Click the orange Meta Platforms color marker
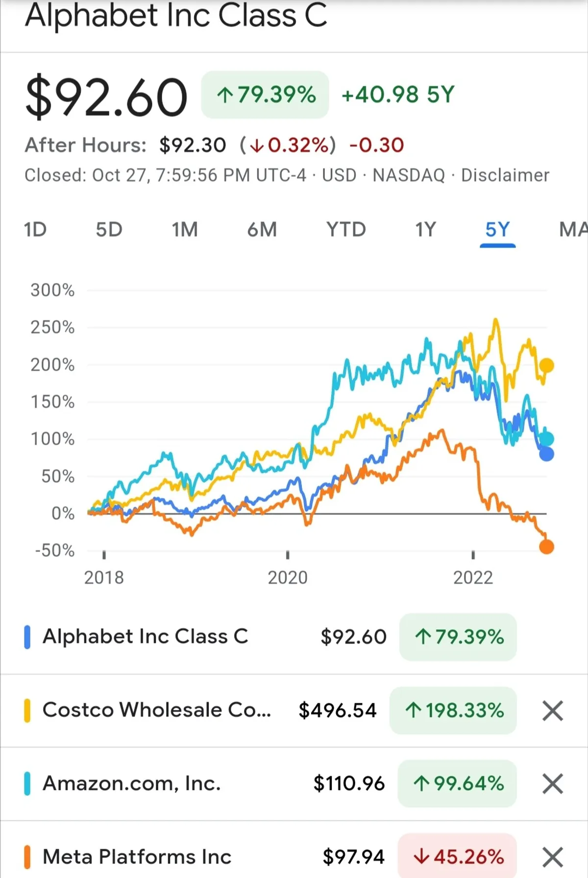This screenshot has height=878, width=588. click(x=27, y=857)
